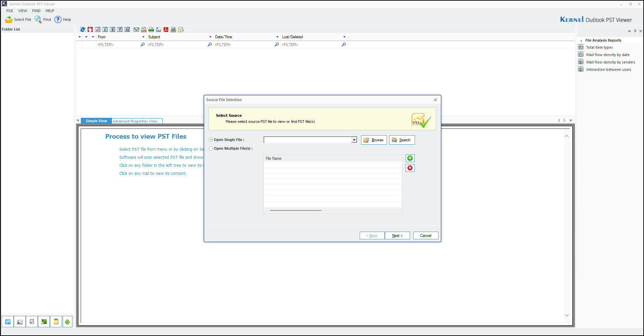
Task: Select the 5-day view icon
Action: point(112,30)
